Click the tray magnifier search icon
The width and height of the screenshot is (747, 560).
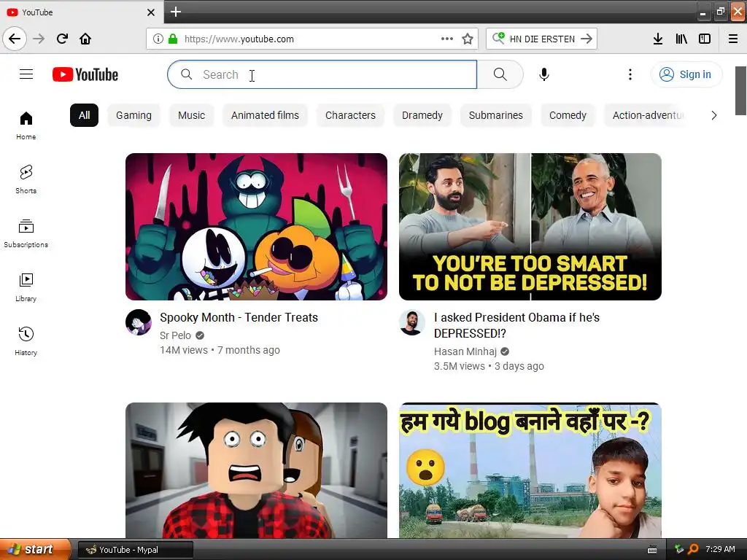pyautogui.click(x=693, y=549)
